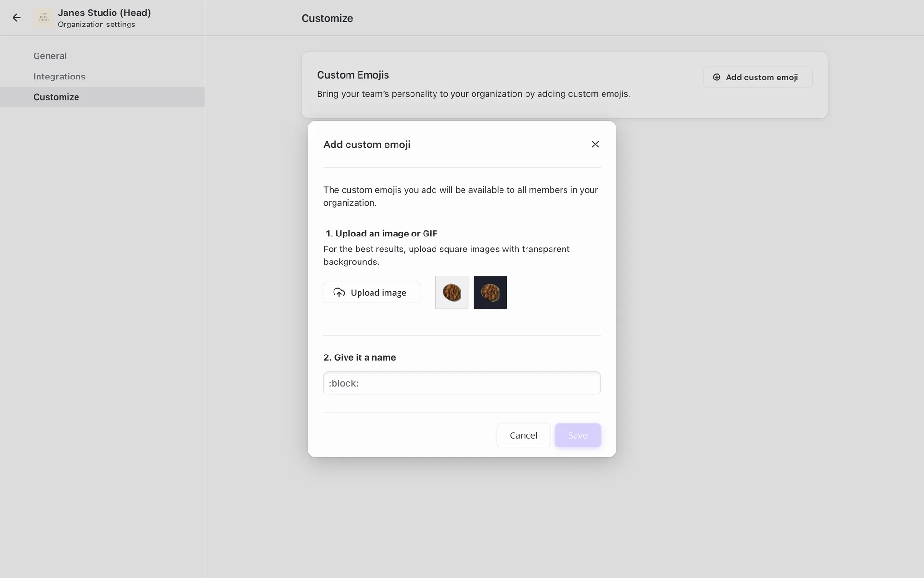Close the Add custom emoji dialog
This screenshot has width=924, height=578.
point(595,144)
